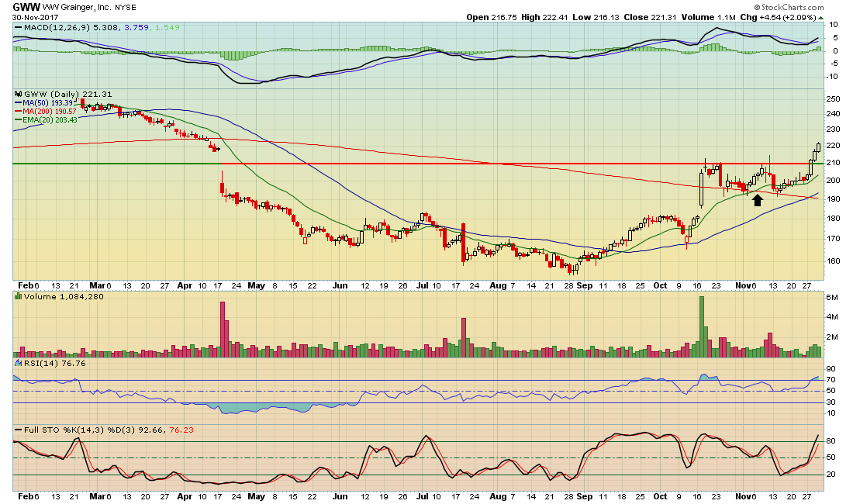The height and width of the screenshot is (504, 853).
Task: Click the line icon beside RSI(14)
Action: [18, 363]
